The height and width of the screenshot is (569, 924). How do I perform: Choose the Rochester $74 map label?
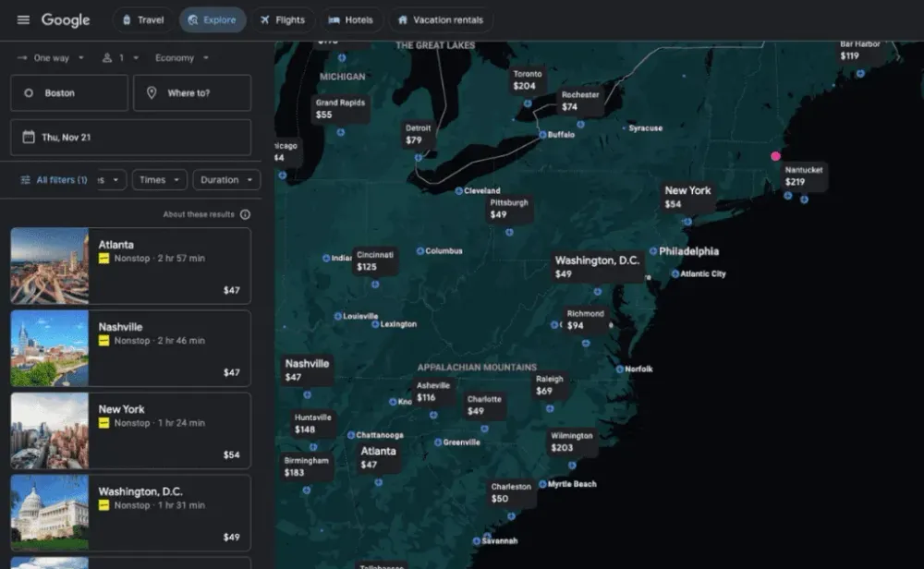coord(579,101)
